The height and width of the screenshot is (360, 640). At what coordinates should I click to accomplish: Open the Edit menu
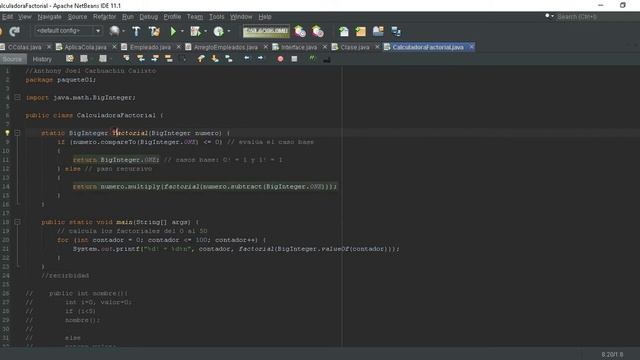[x=7, y=17]
